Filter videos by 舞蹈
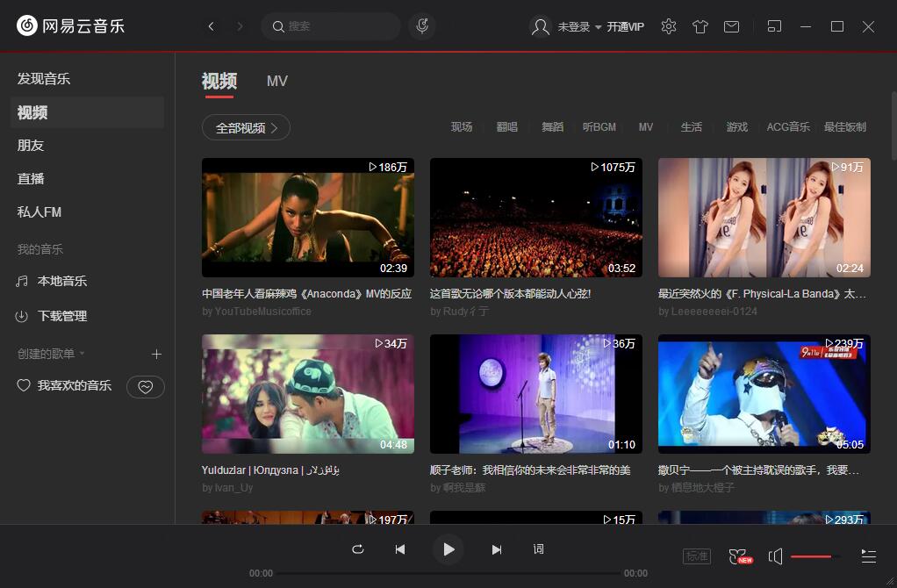The width and height of the screenshot is (897, 588). [553, 127]
